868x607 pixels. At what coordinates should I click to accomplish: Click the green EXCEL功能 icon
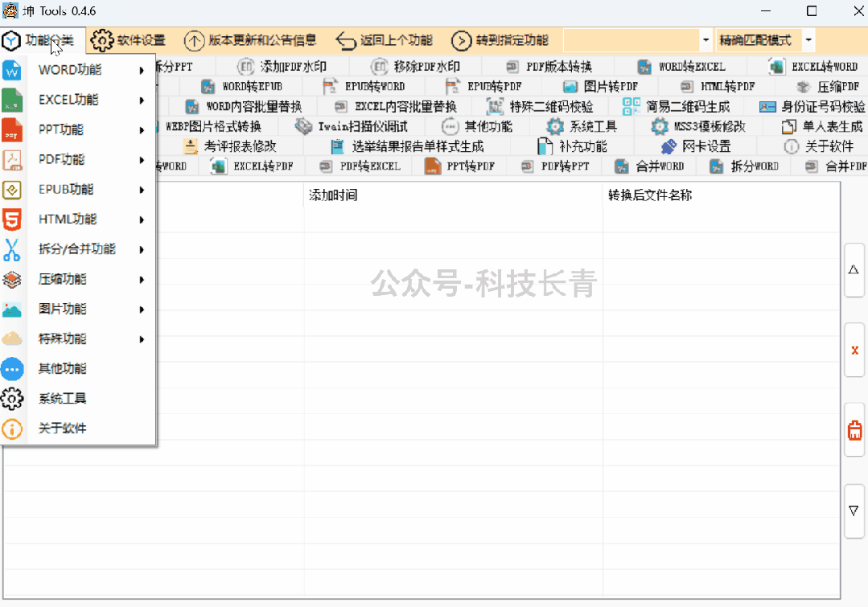[12, 100]
